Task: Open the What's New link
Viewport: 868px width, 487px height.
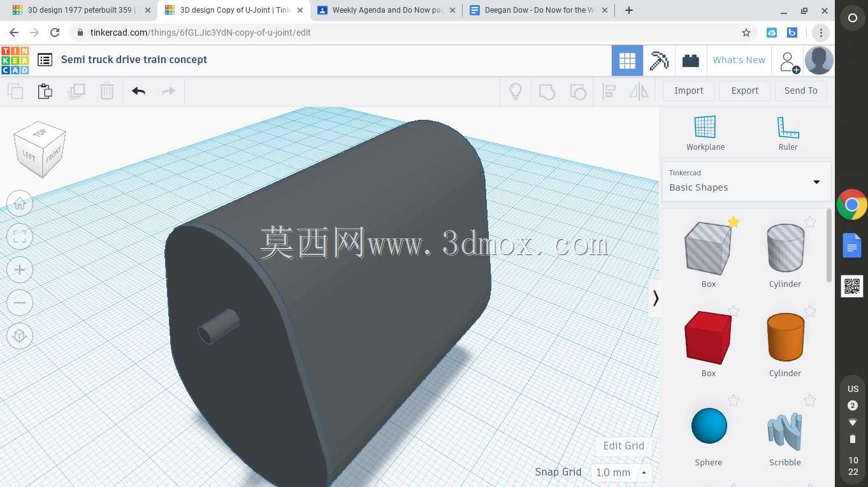Action: click(739, 60)
